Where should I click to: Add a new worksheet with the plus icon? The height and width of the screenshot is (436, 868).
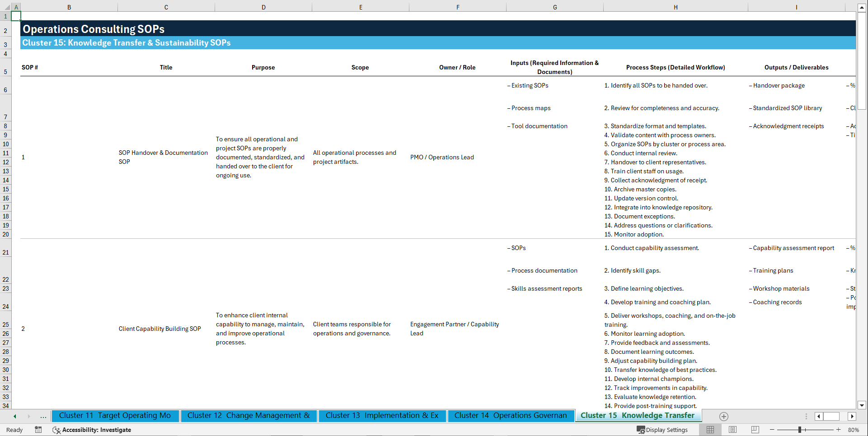(723, 416)
